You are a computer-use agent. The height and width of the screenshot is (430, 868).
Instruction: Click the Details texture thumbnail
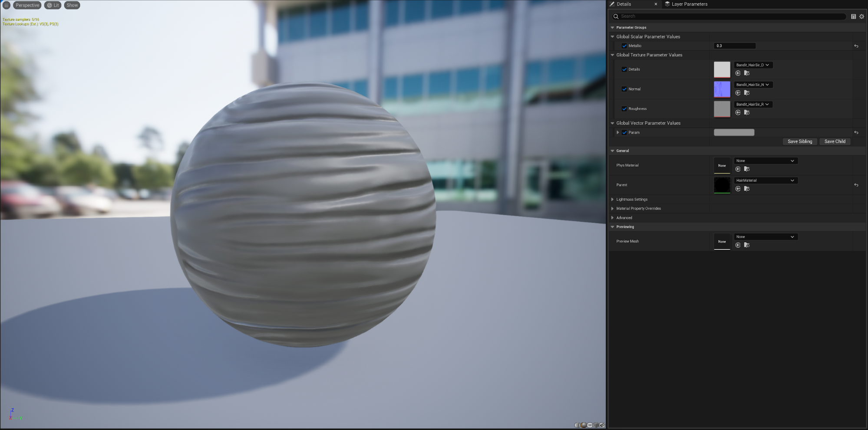722,69
